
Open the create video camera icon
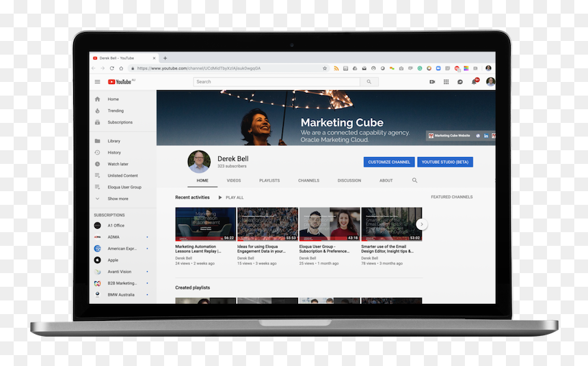point(432,82)
